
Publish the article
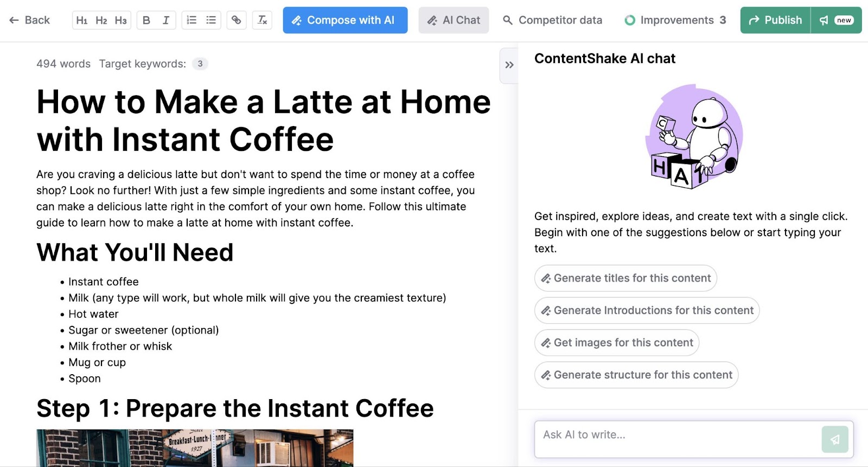(x=775, y=20)
